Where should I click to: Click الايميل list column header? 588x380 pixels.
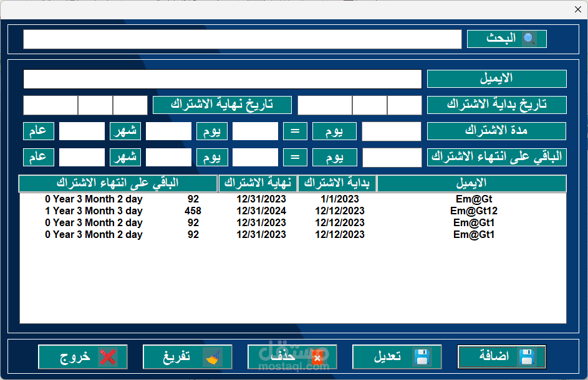(471, 184)
